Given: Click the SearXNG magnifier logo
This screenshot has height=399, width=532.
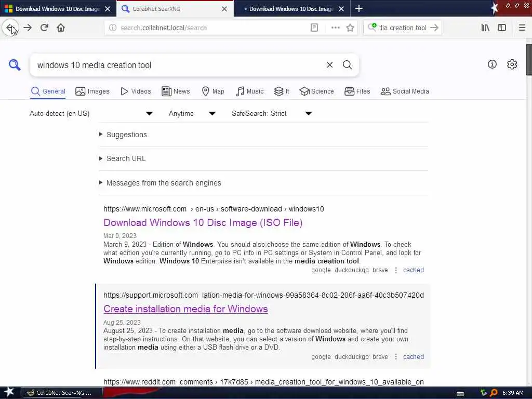Looking at the screenshot, I should [15, 65].
